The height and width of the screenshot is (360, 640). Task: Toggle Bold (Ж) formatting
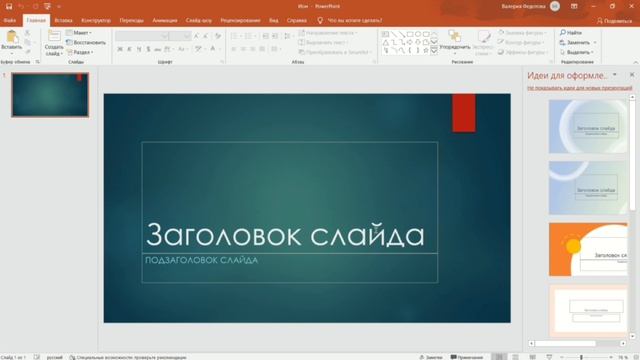coord(120,49)
